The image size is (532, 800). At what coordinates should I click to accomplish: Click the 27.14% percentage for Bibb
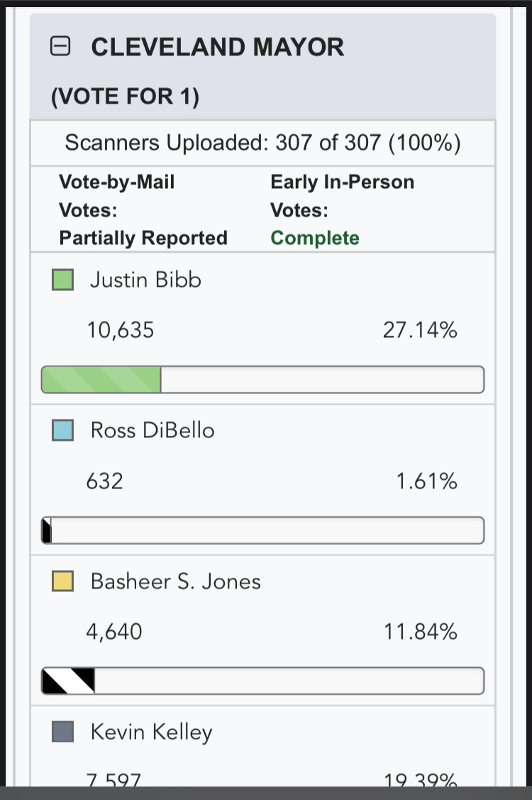point(420,330)
